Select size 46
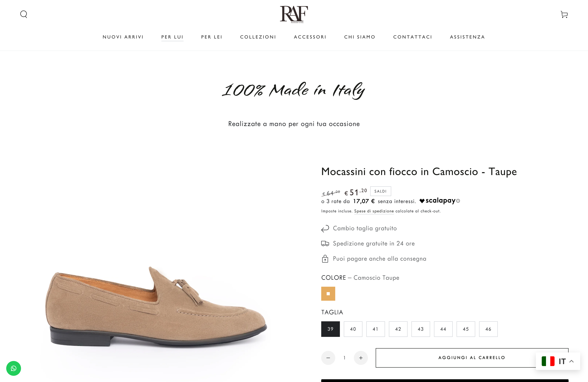 click(488, 329)
